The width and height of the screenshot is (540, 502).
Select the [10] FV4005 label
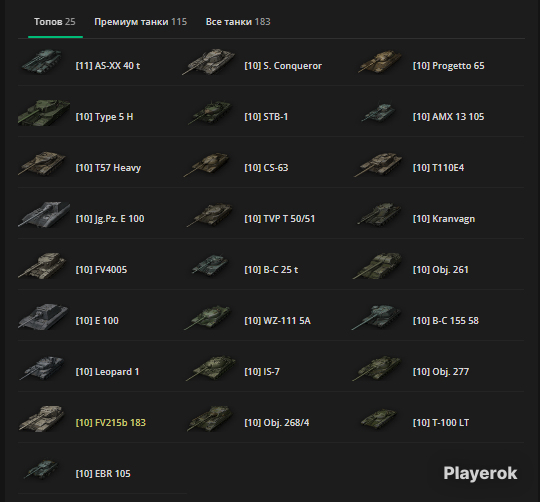coord(101,270)
